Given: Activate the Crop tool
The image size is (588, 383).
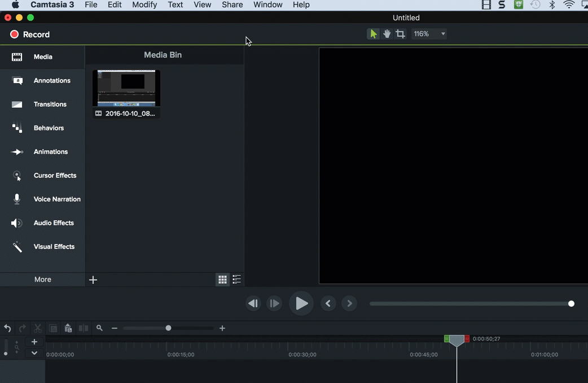Looking at the screenshot, I should (401, 34).
